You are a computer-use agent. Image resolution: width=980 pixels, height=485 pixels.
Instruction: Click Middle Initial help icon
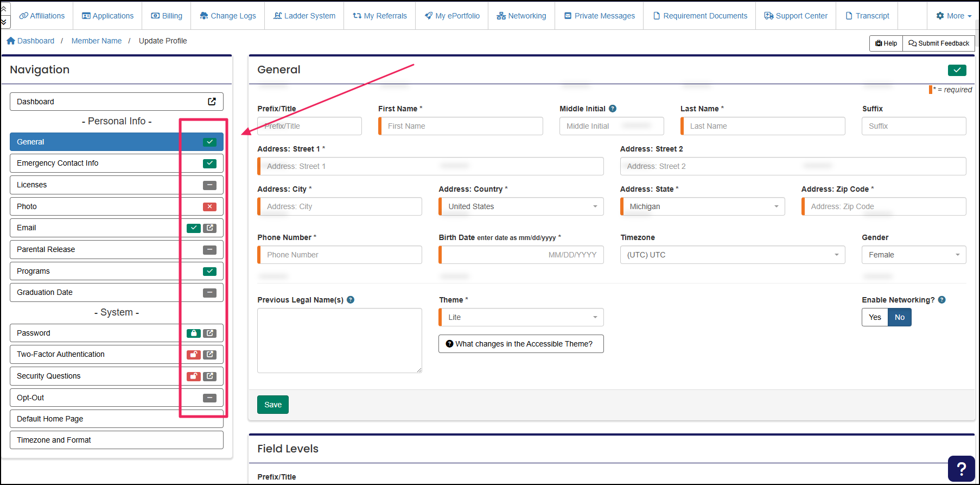613,109
